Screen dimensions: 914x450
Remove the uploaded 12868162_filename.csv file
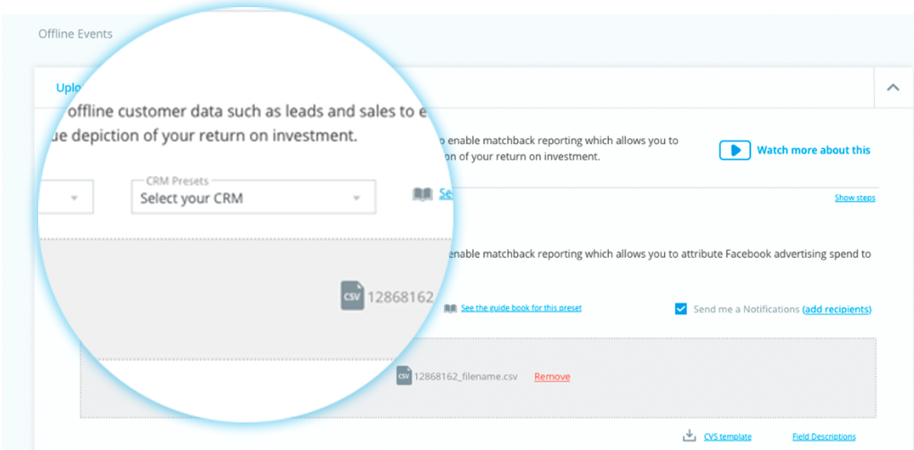[552, 377]
